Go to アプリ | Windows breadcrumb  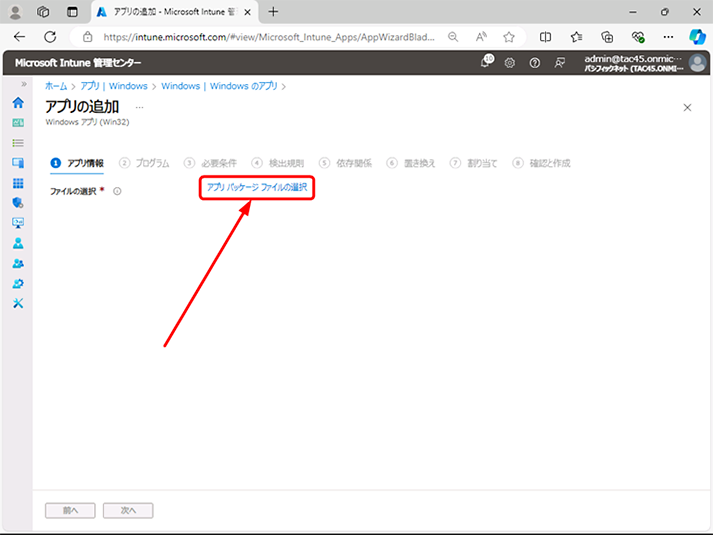114,86
